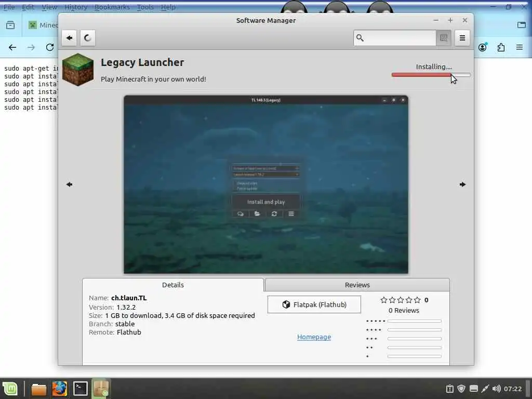Open Firefox History menu
The image size is (532, 399).
pos(76,7)
